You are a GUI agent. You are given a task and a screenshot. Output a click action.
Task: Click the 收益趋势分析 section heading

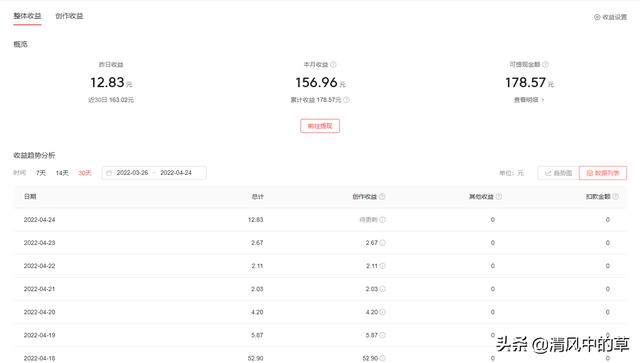pyautogui.click(x=34, y=155)
